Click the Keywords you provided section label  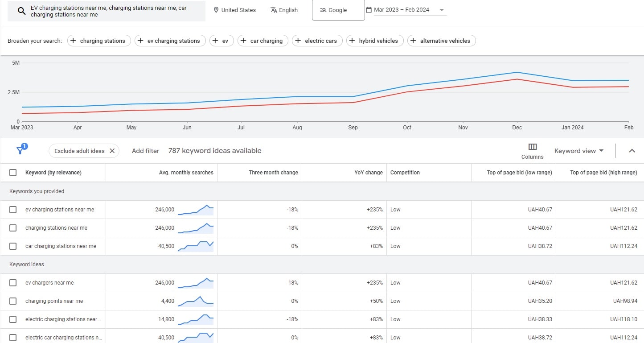click(x=37, y=191)
